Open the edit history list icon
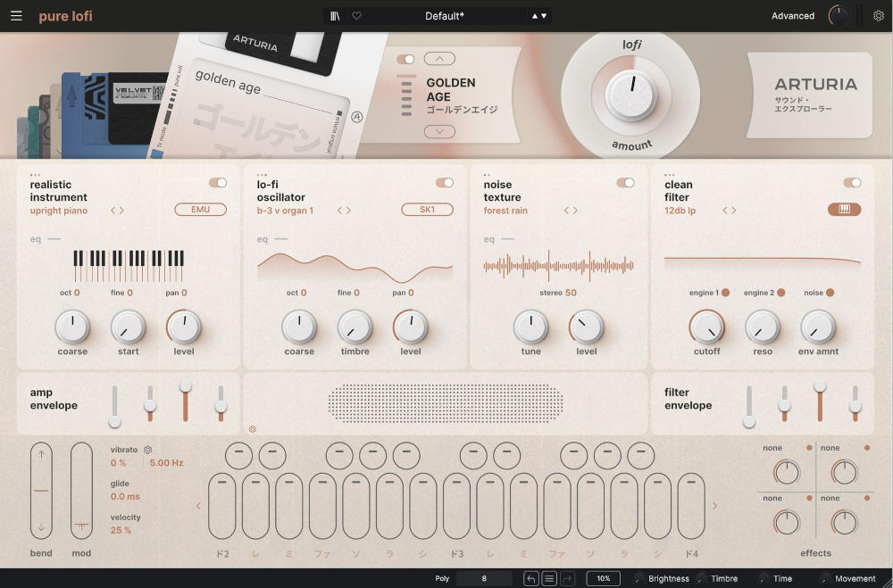The image size is (893, 588). point(550,578)
